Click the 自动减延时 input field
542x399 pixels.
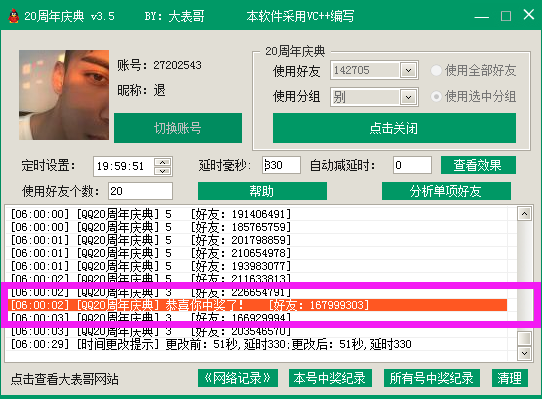pyautogui.click(x=412, y=165)
